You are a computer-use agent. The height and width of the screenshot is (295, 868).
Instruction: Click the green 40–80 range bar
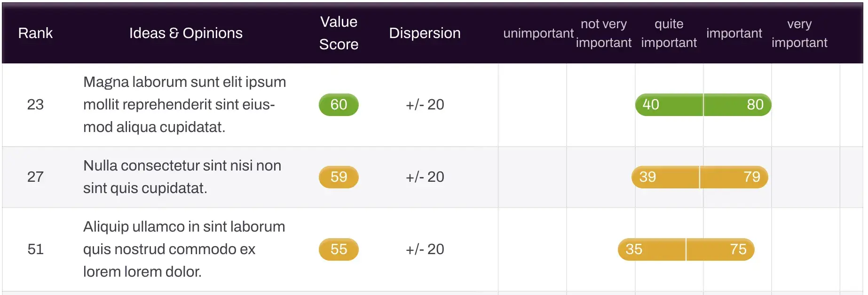[703, 104]
